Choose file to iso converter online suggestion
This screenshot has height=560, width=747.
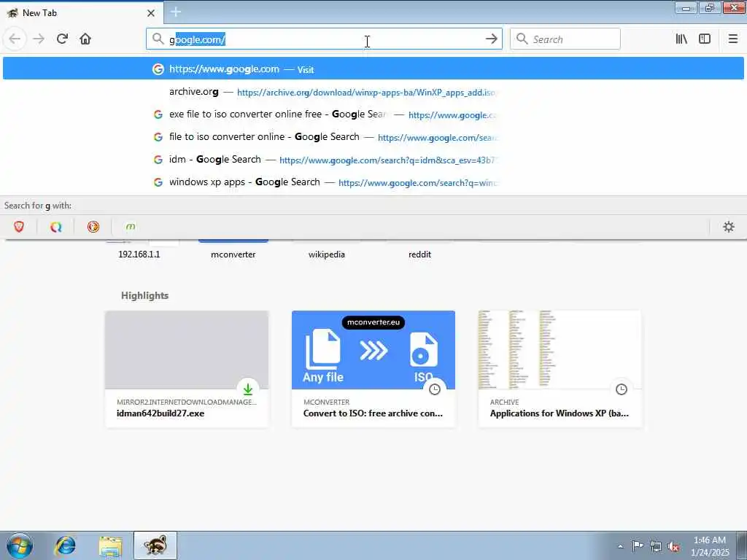pos(373,137)
